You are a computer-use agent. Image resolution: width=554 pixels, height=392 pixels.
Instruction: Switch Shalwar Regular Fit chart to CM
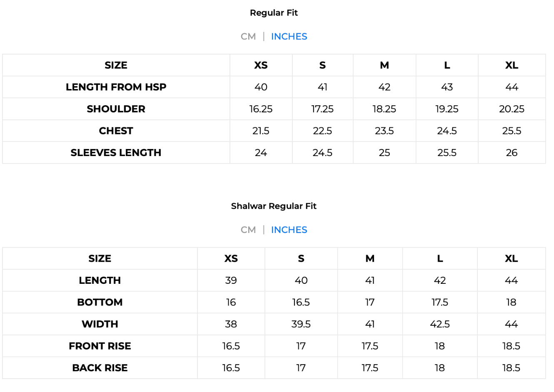248,230
